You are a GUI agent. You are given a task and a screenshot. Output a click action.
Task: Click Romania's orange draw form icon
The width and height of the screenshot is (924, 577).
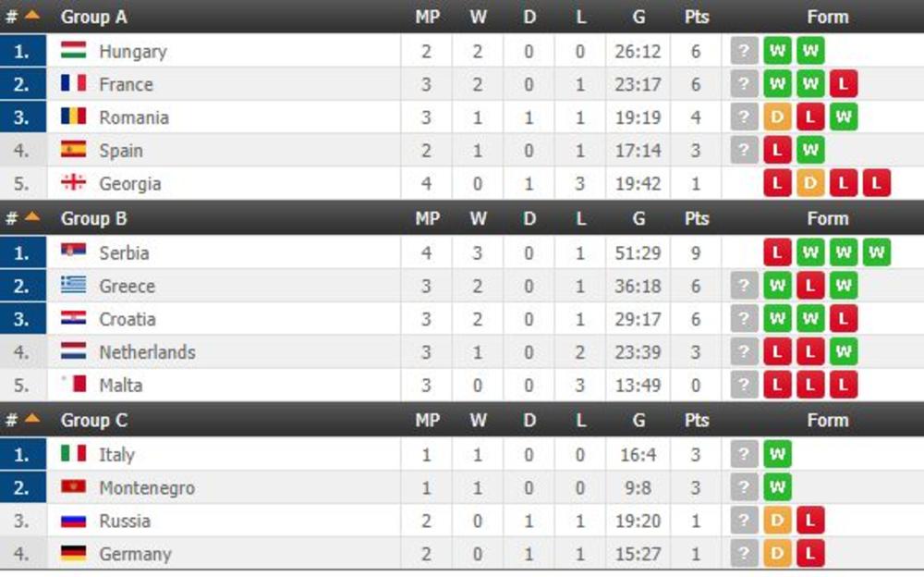pos(777,117)
